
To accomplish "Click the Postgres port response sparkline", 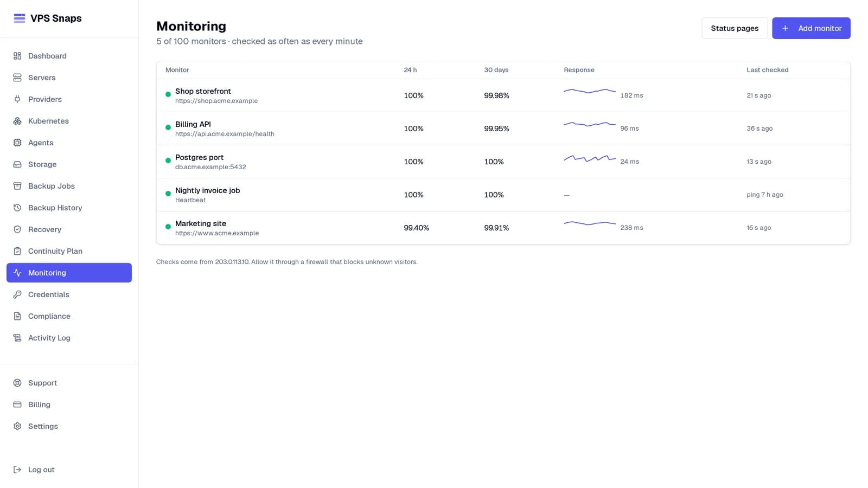I will point(590,158).
